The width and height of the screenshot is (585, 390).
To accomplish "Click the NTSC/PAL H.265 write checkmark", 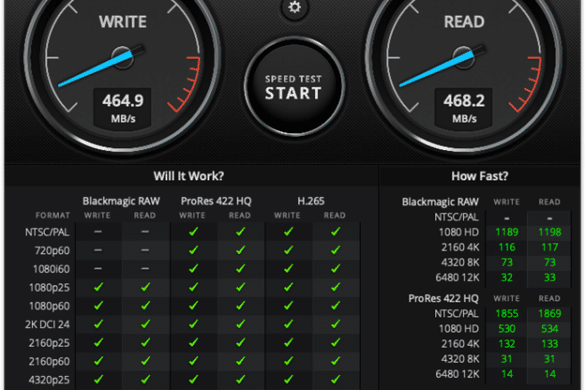I will 288,232.
